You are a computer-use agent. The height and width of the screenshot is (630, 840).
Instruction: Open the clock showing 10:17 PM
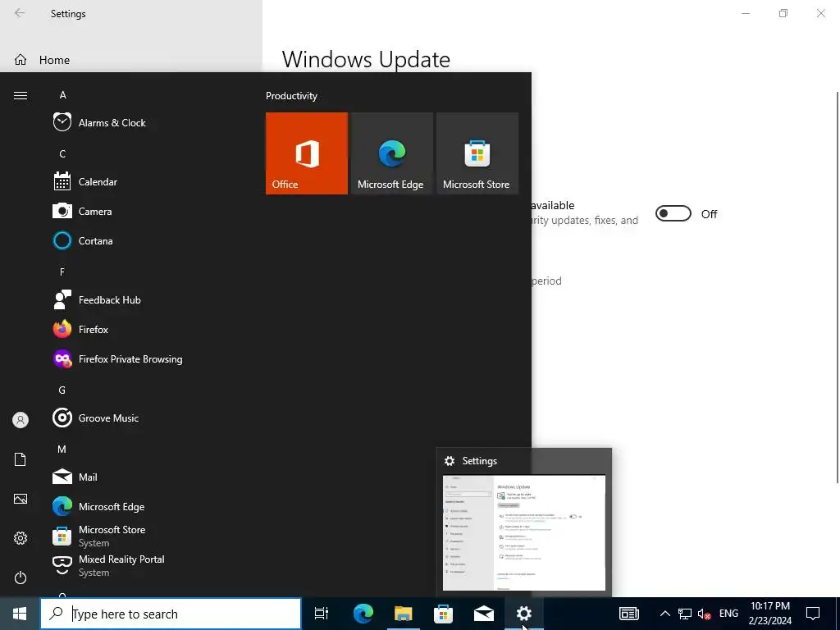pos(769,614)
